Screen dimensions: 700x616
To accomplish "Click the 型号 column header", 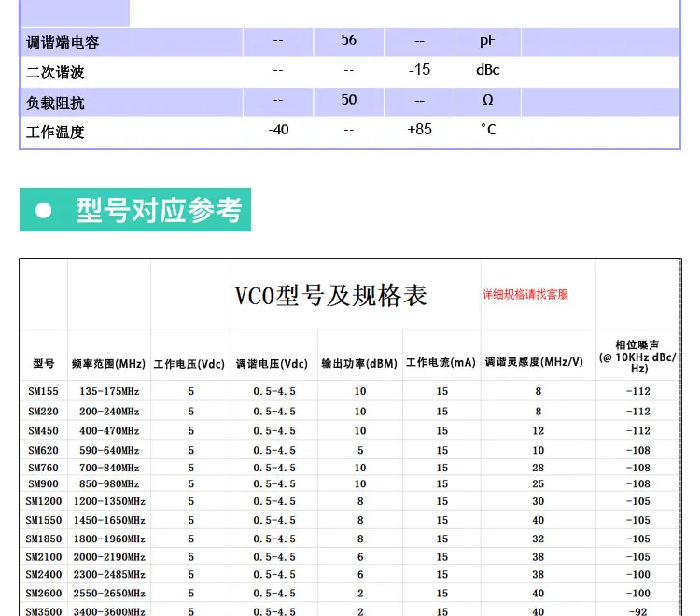I will point(43,363).
